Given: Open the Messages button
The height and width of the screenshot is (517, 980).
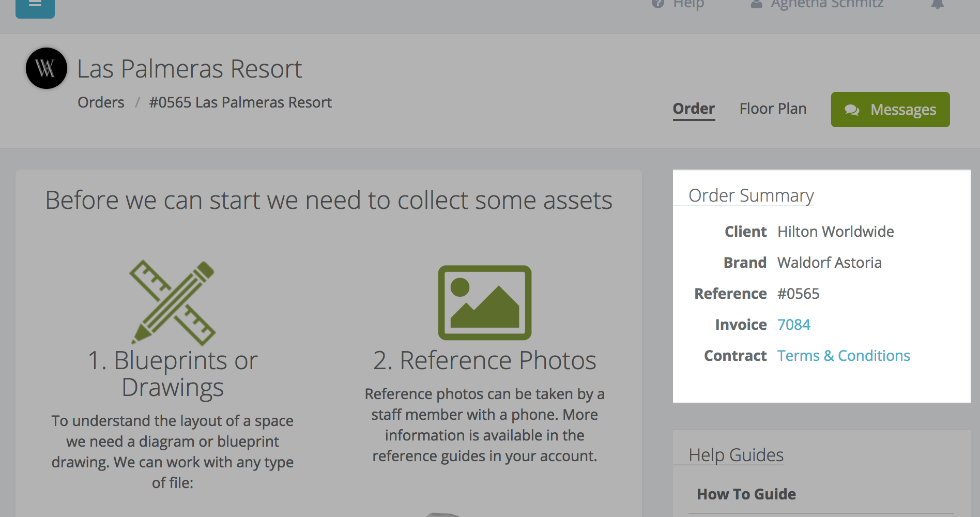Looking at the screenshot, I should (890, 110).
